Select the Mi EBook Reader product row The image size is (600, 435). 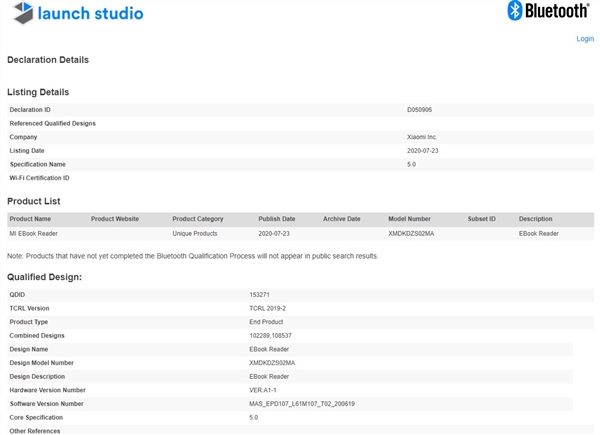pyautogui.click(x=33, y=233)
